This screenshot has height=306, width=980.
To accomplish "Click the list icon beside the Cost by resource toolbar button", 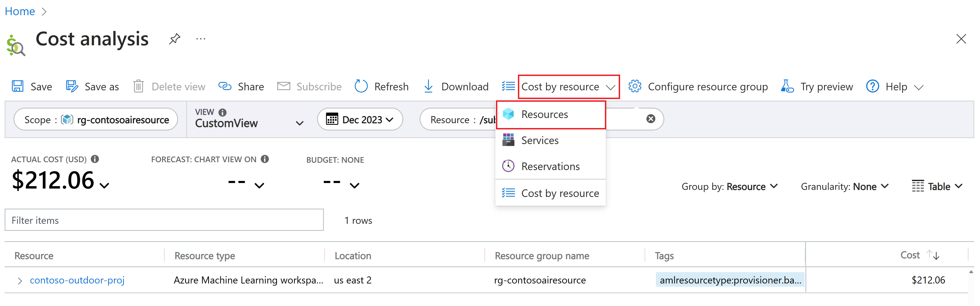I will click(508, 86).
